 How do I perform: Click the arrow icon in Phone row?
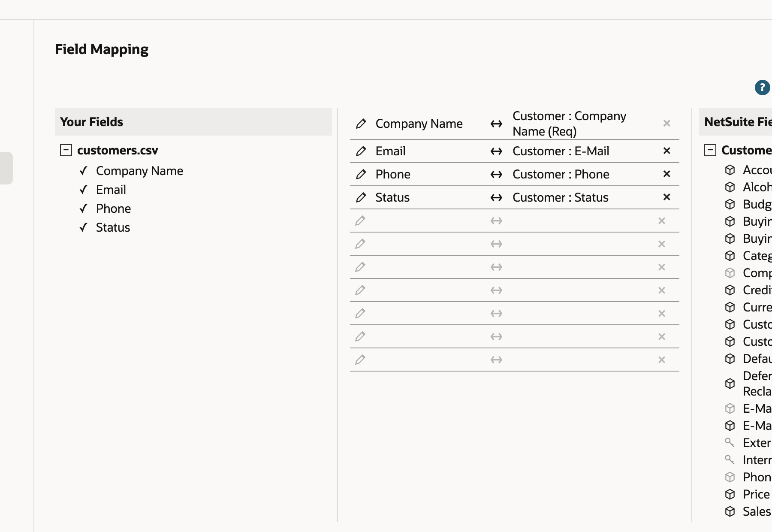click(x=496, y=174)
